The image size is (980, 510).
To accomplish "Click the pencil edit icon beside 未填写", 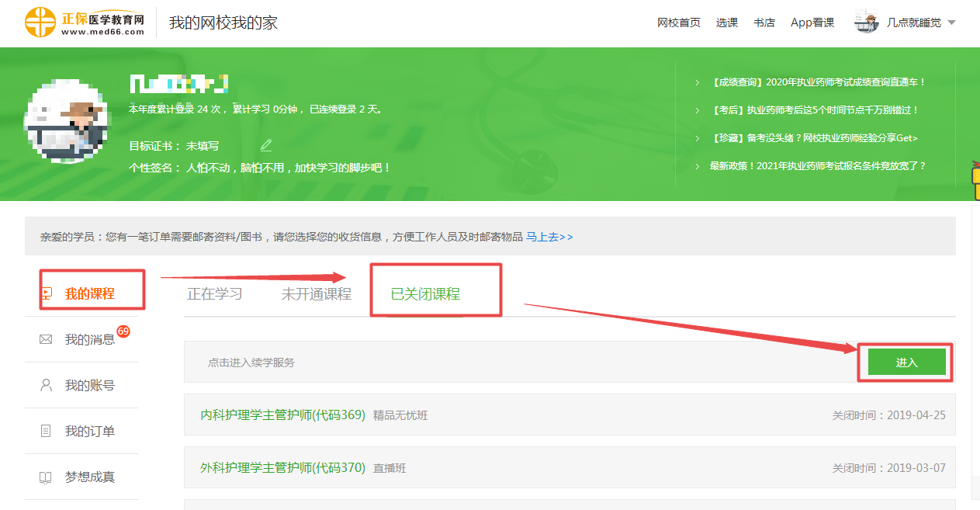I will click(266, 145).
